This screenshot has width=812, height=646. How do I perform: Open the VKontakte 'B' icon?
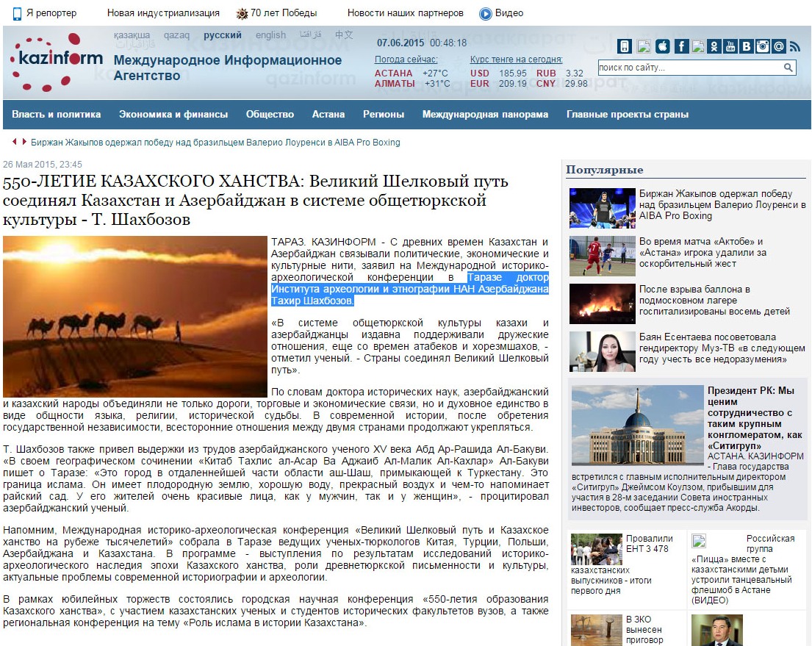tap(747, 46)
